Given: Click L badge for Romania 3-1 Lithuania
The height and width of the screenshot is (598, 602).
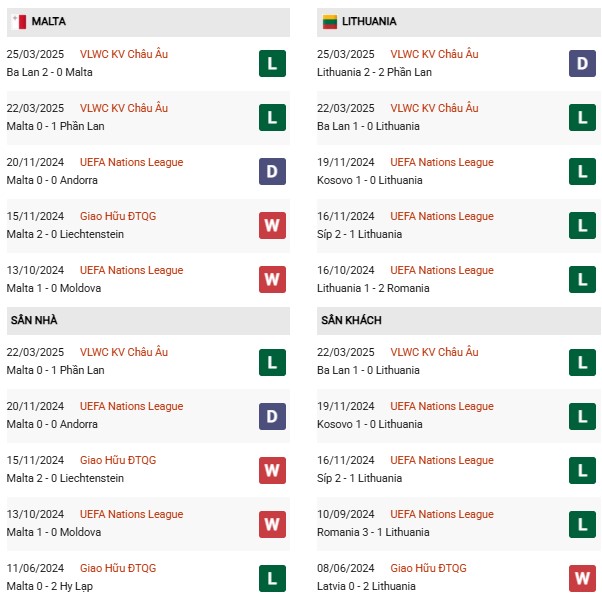Looking at the screenshot, I should [582, 524].
